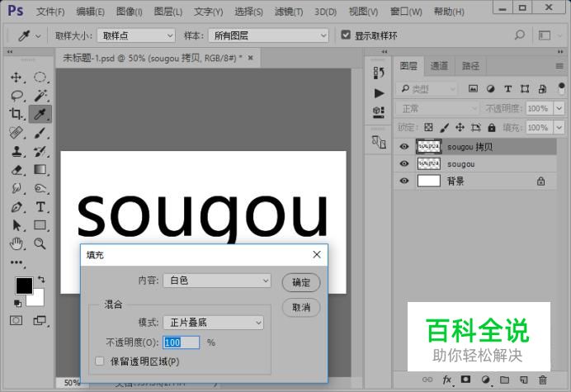Screen dimensions: 571x392
Task: Click the opacity input field
Action: pyautogui.click(x=181, y=342)
